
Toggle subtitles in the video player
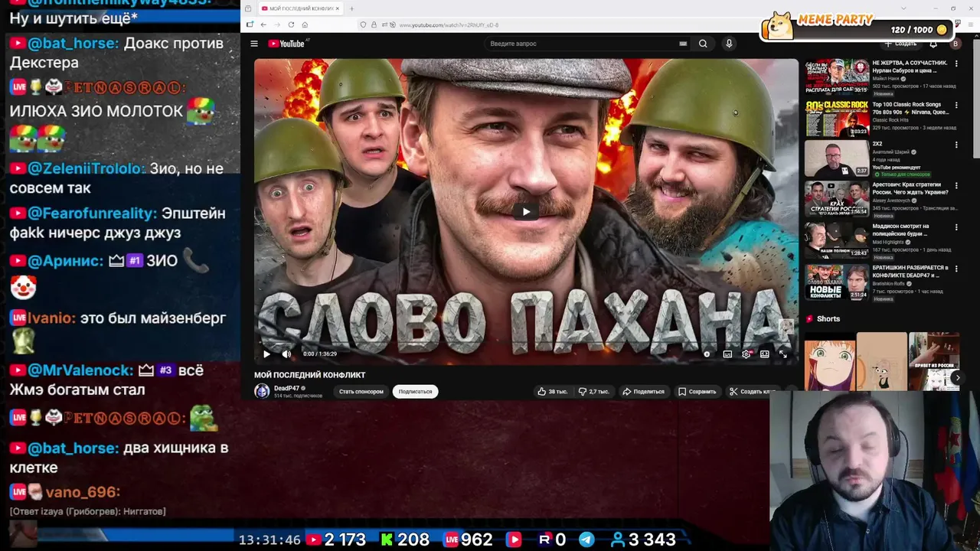[727, 354]
